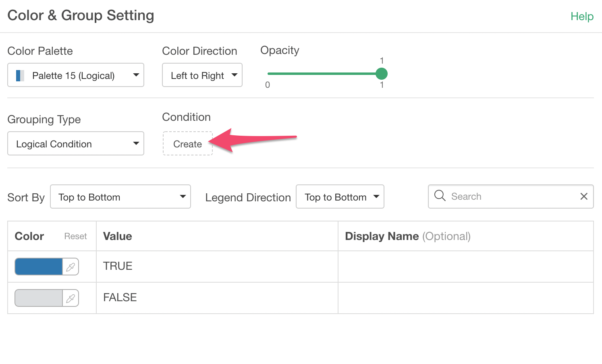Open the Color Palette dropdown

(x=76, y=75)
